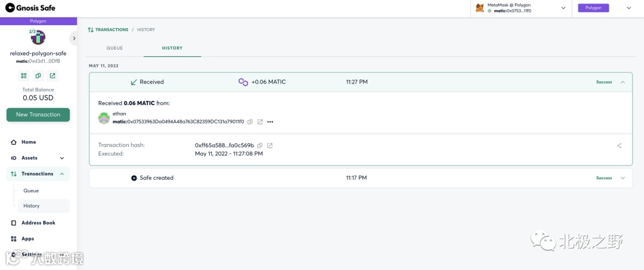Show the safe QR code
This screenshot has height=270, width=644.
point(24,76)
